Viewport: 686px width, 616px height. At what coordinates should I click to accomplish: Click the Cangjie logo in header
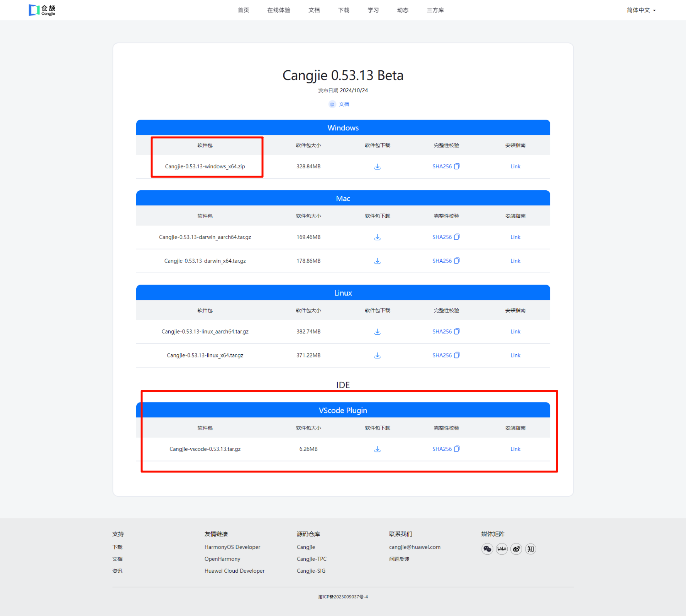click(x=42, y=10)
